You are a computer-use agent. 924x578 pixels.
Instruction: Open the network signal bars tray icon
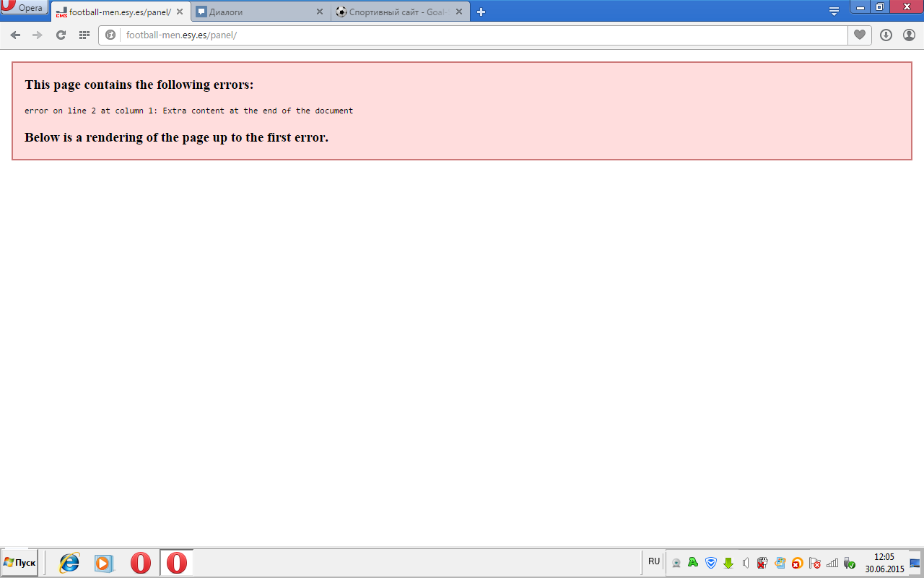click(832, 563)
